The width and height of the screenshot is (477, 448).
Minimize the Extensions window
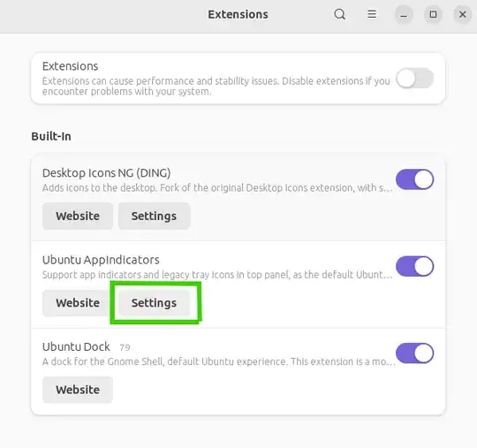404,15
